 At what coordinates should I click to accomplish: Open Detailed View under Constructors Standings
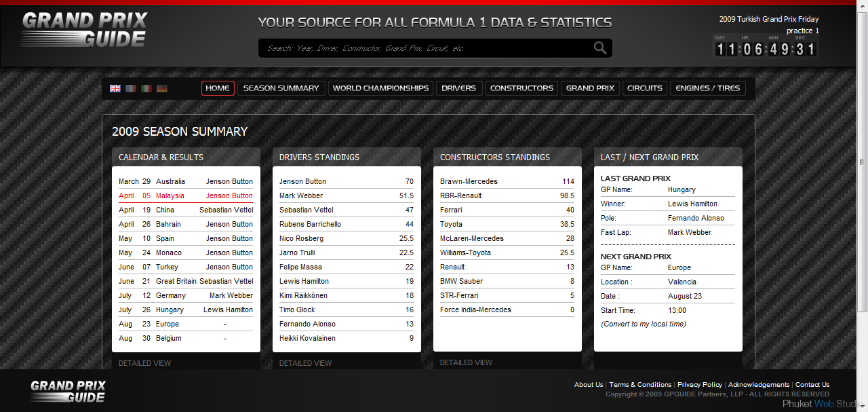466,362
